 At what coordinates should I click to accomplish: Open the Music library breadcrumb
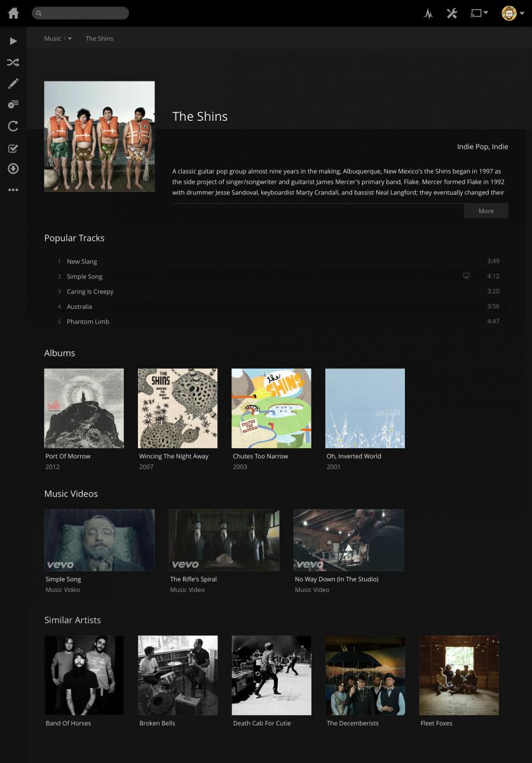[x=52, y=38]
